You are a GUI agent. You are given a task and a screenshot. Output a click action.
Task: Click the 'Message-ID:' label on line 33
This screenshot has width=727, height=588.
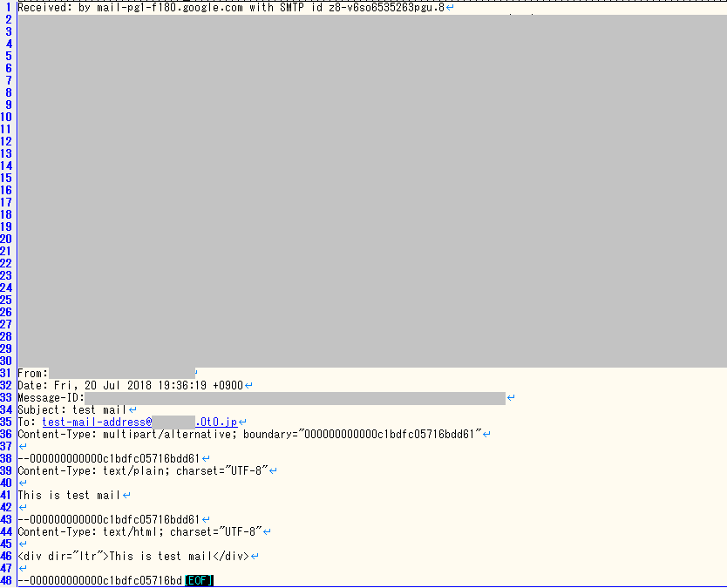click(51, 397)
